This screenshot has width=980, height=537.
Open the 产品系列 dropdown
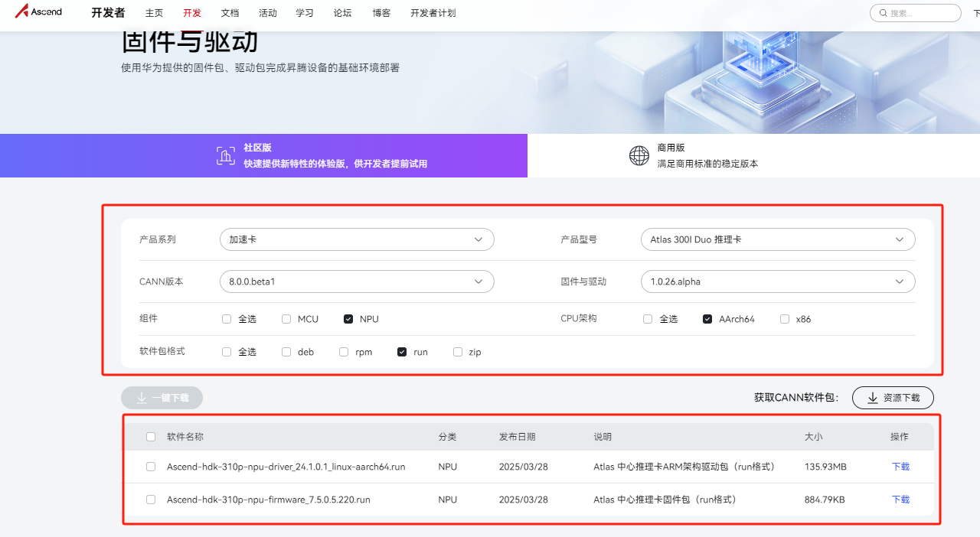point(357,239)
